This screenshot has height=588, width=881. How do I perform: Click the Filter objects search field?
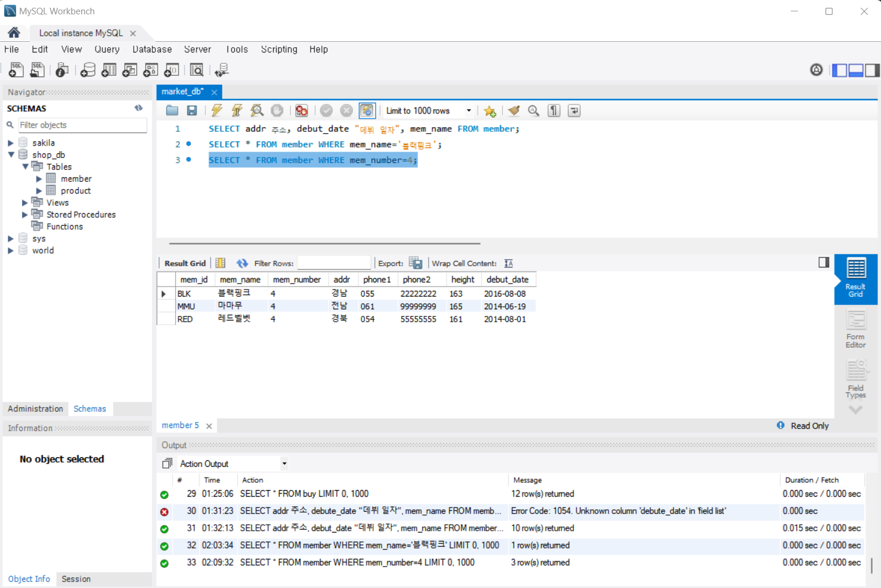pyautogui.click(x=82, y=125)
